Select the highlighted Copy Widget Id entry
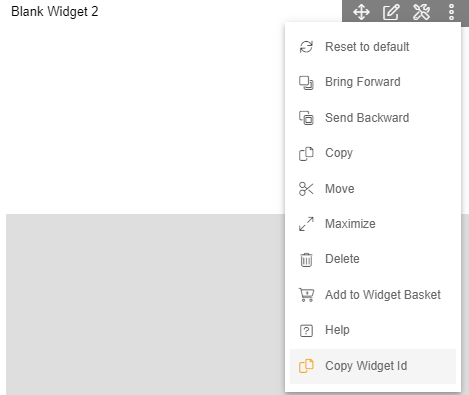Screen dimensions: 469x395 tap(373, 366)
